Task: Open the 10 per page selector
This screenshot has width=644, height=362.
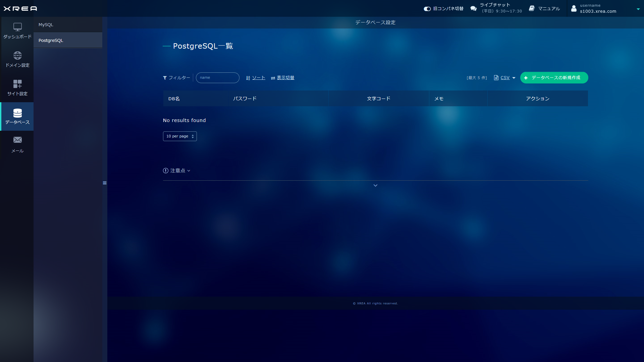Action: (180, 136)
